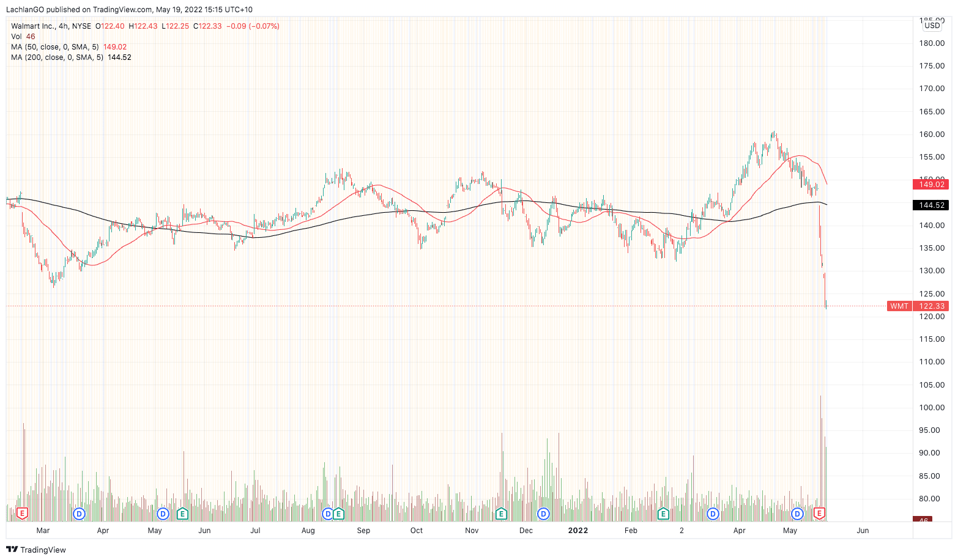Select the dividend marker right of Dec
This screenshot has width=958, height=560.
point(543,514)
